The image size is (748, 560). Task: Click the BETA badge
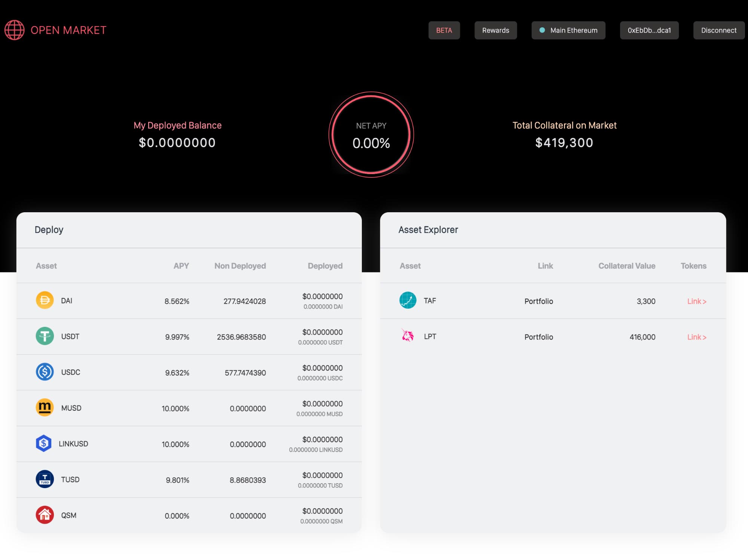click(444, 30)
